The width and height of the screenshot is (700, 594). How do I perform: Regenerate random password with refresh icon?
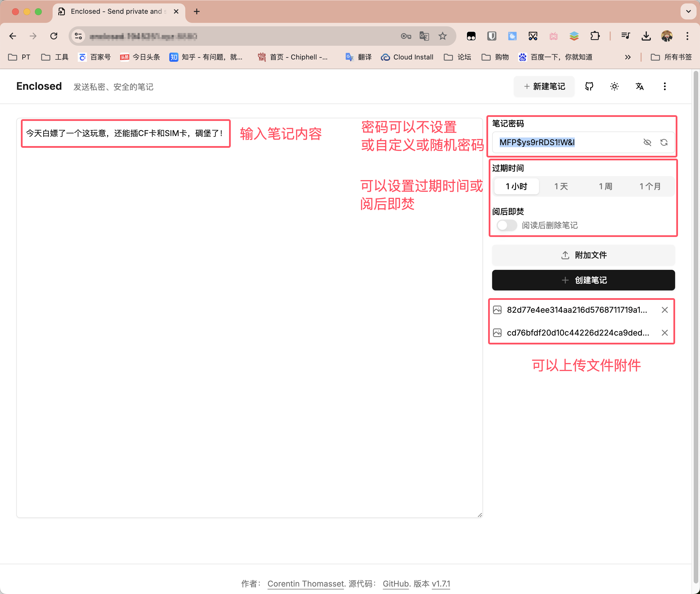click(664, 142)
